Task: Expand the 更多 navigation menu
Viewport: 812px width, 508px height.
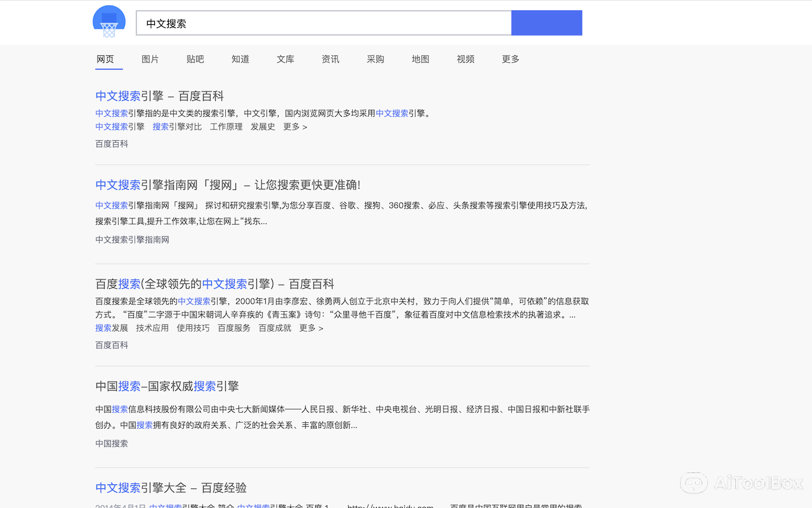Action: [x=510, y=59]
